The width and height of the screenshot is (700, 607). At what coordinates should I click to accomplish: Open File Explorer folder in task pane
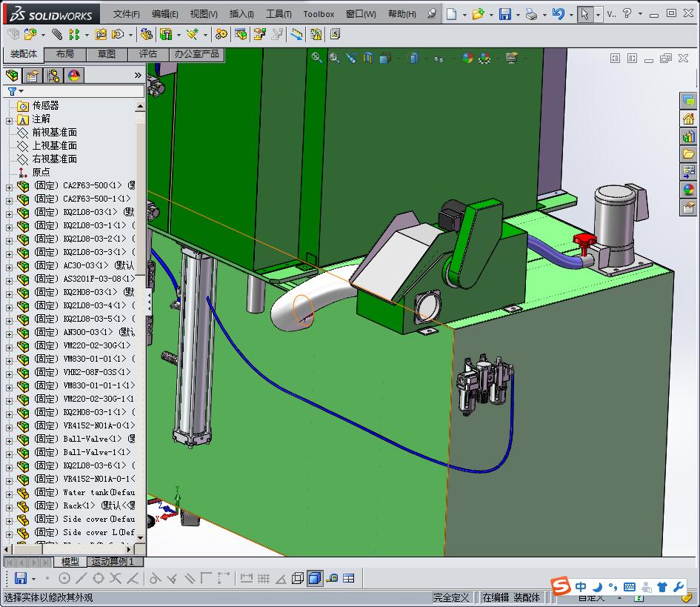click(688, 154)
